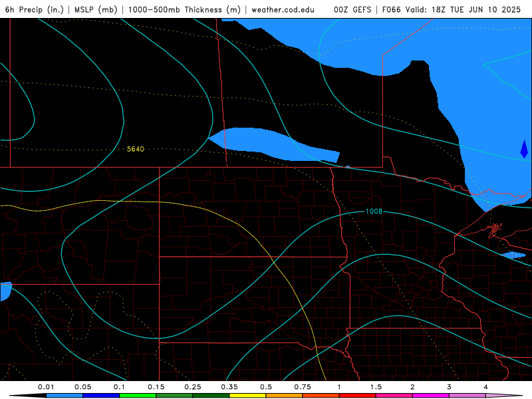
Task: Click the 0.05 legend value
Action: [82, 387]
